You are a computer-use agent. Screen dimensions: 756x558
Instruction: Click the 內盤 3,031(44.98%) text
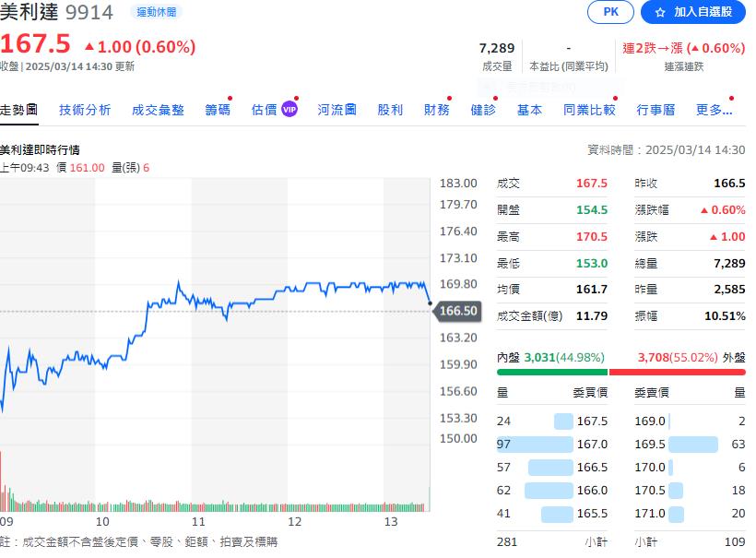(x=550, y=357)
